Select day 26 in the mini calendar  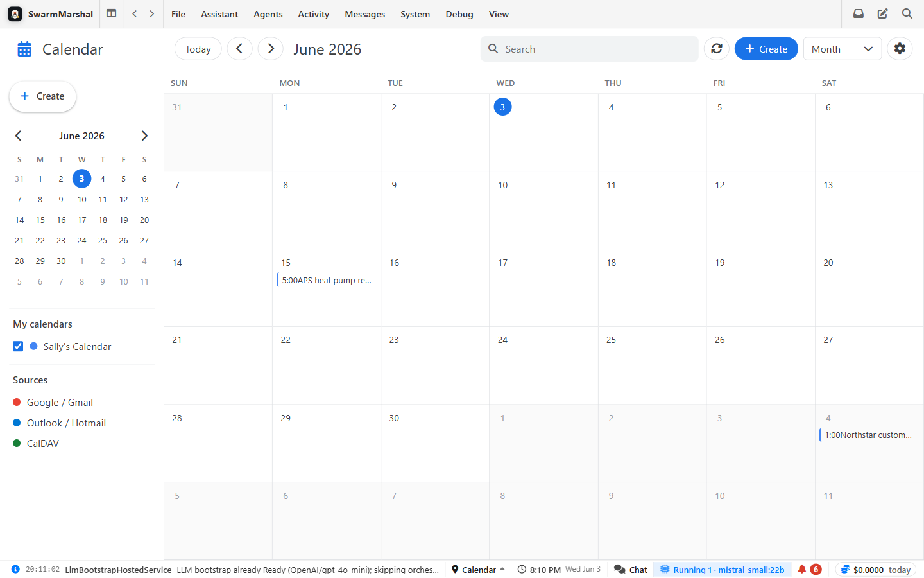coord(123,240)
